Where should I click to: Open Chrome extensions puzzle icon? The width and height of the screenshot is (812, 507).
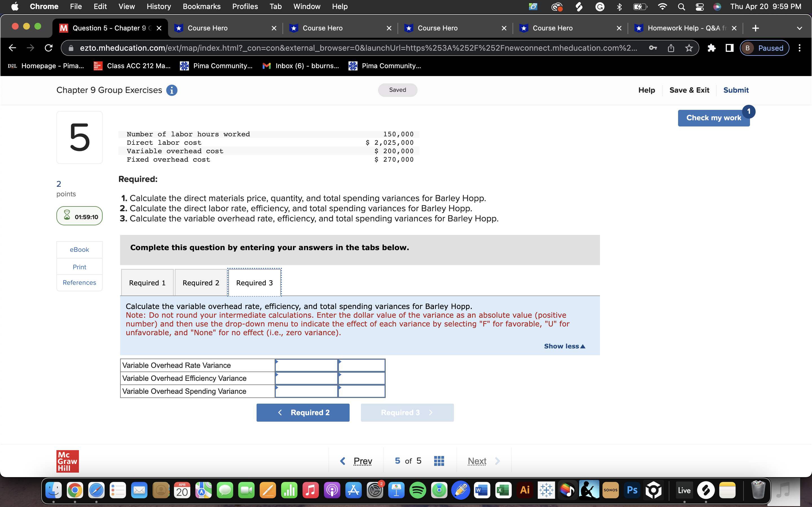click(711, 48)
